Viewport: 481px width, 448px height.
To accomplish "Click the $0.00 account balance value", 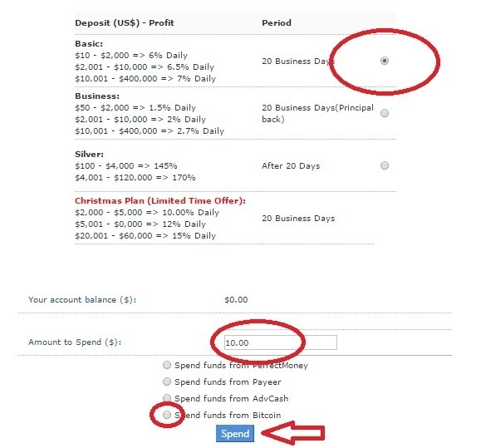I will pyautogui.click(x=236, y=300).
